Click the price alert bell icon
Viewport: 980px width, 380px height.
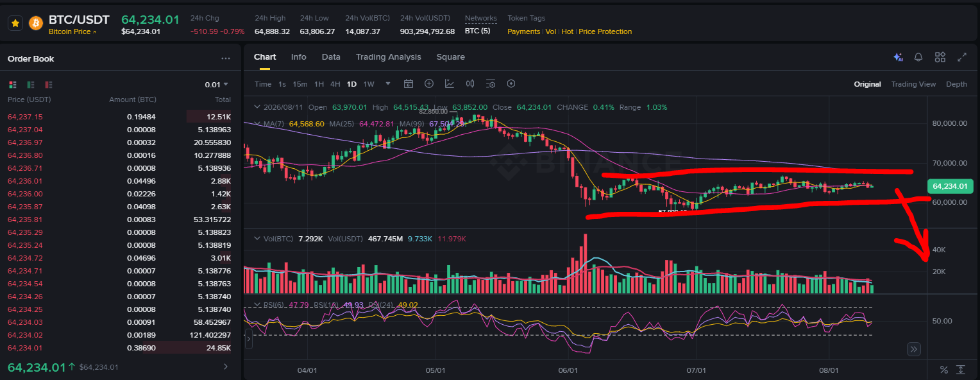[918, 57]
